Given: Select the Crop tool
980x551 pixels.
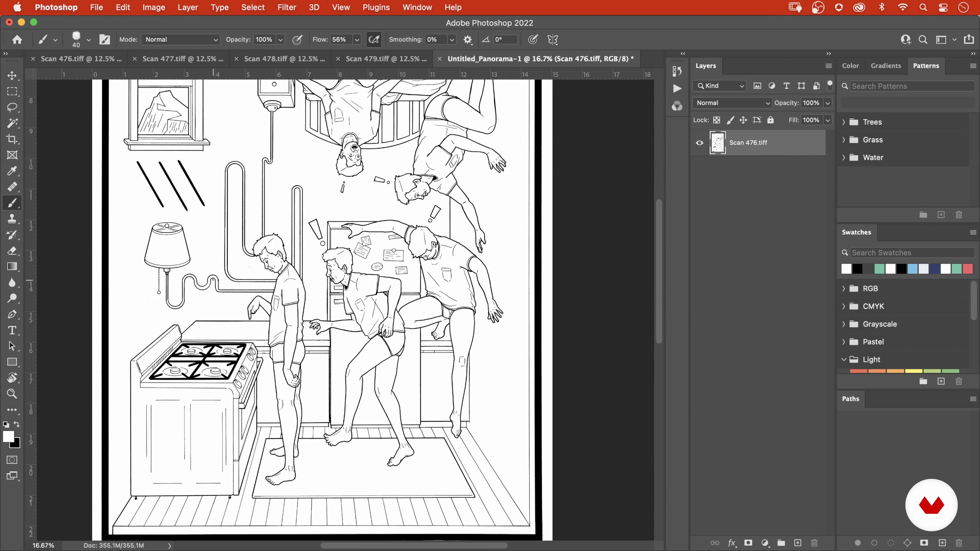Looking at the screenshot, I should [x=12, y=139].
